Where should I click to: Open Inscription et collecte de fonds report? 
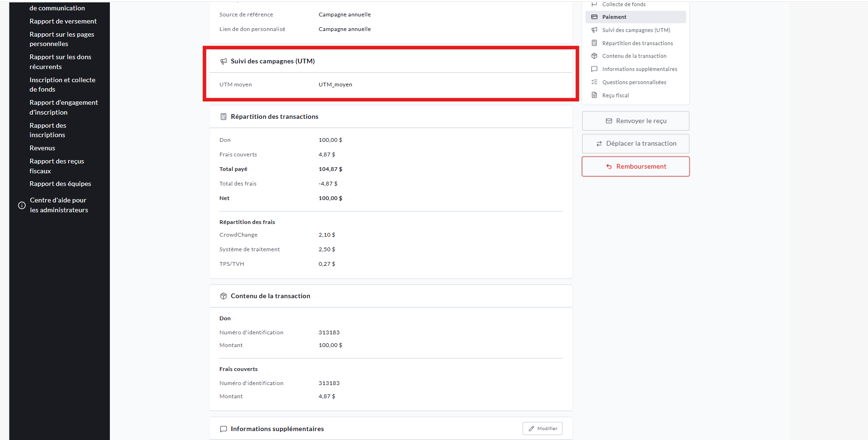[62, 85]
